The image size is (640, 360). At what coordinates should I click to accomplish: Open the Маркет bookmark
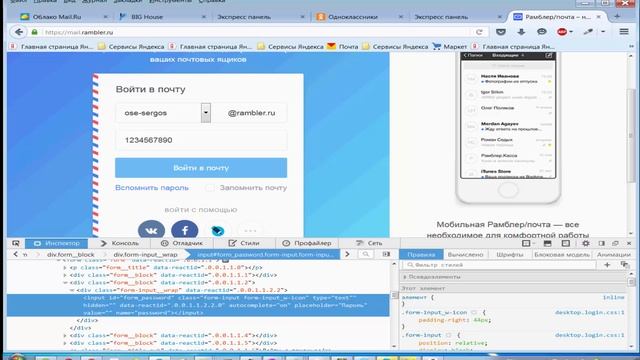(x=449, y=47)
